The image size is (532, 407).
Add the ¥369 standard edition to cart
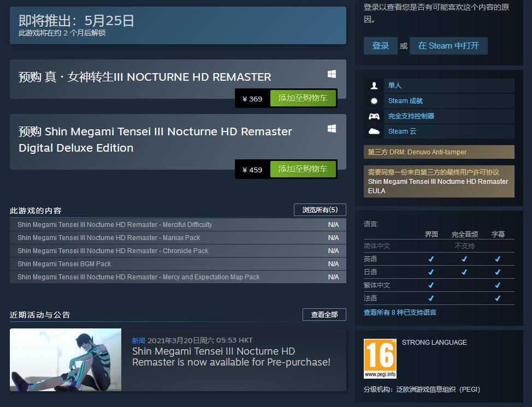coord(303,98)
